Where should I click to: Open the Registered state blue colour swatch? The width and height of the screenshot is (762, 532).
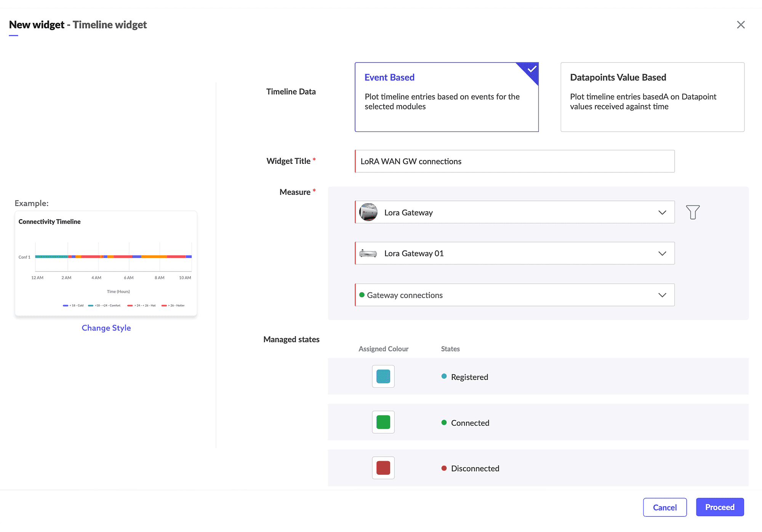(383, 377)
